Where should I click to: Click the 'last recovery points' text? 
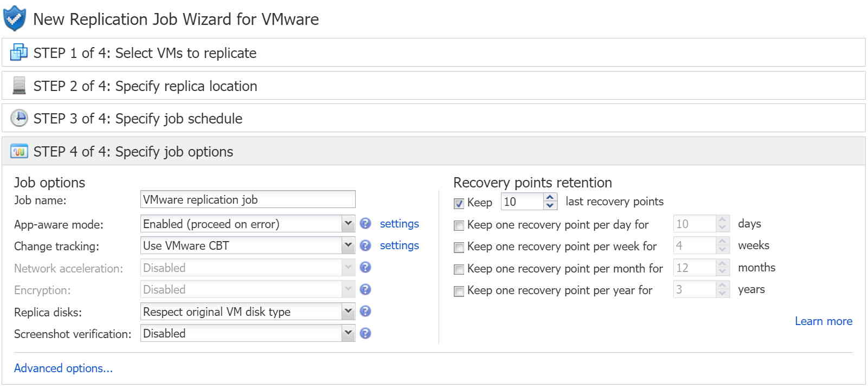pyautogui.click(x=614, y=202)
